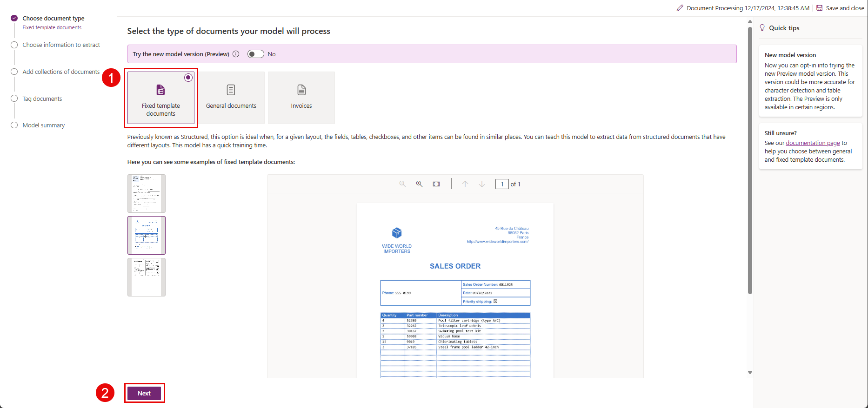Click the scrollbar up arrow
The image size is (868, 408).
point(750,21)
